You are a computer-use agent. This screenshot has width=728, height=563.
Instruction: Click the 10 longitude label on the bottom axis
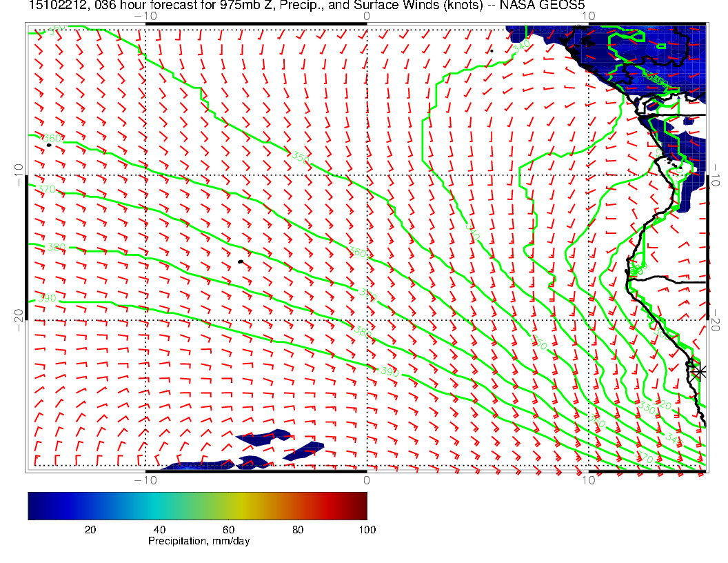(588, 480)
